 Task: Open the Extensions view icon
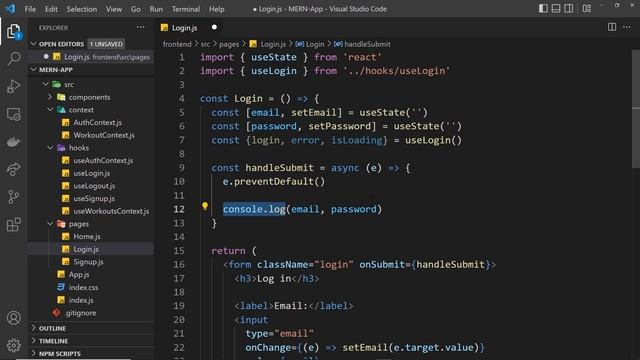(x=13, y=224)
